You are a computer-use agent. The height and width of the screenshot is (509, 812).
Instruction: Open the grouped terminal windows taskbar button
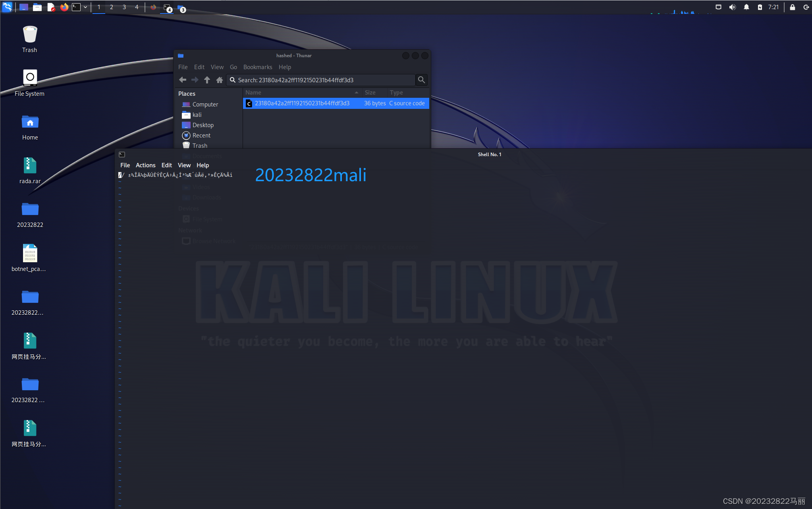click(168, 8)
